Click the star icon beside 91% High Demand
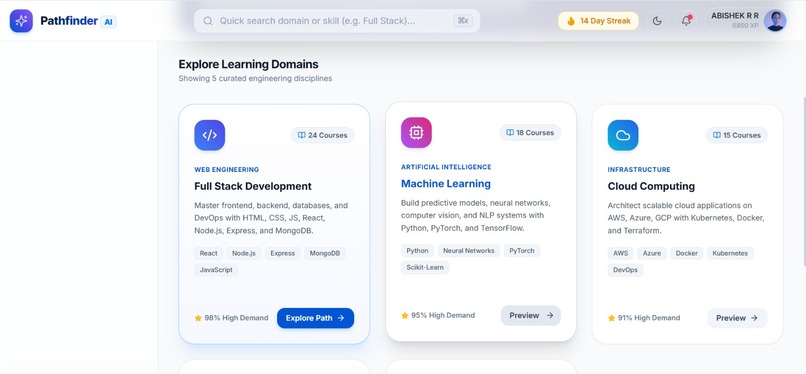Image resolution: width=806 pixels, height=374 pixels. click(611, 318)
